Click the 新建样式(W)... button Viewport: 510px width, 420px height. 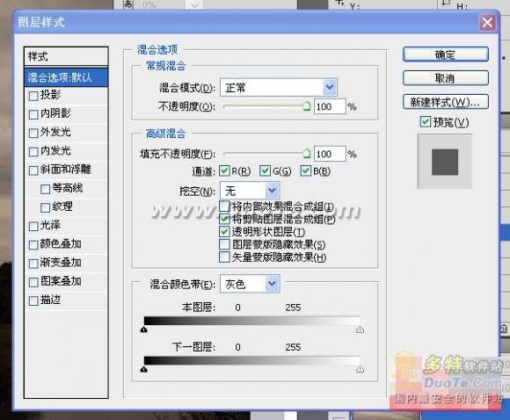(x=445, y=102)
